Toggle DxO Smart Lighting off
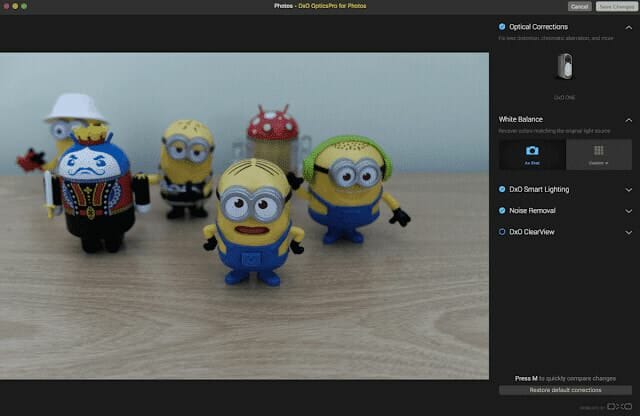This screenshot has height=416, width=640. [502, 189]
